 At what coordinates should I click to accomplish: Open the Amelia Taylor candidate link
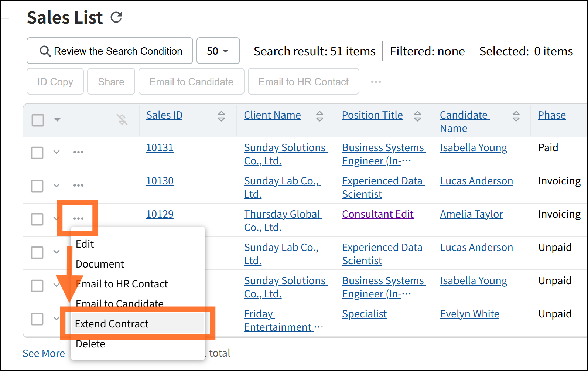[x=471, y=214]
